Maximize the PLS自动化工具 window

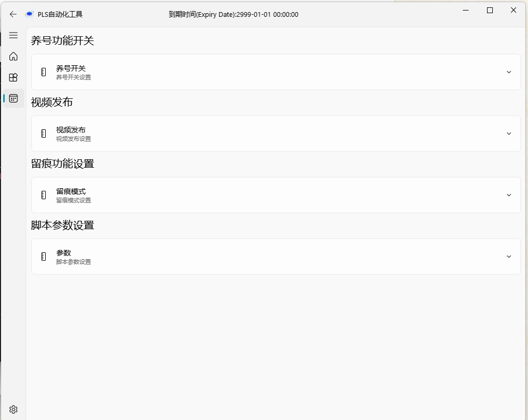click(x=490, y=10)
